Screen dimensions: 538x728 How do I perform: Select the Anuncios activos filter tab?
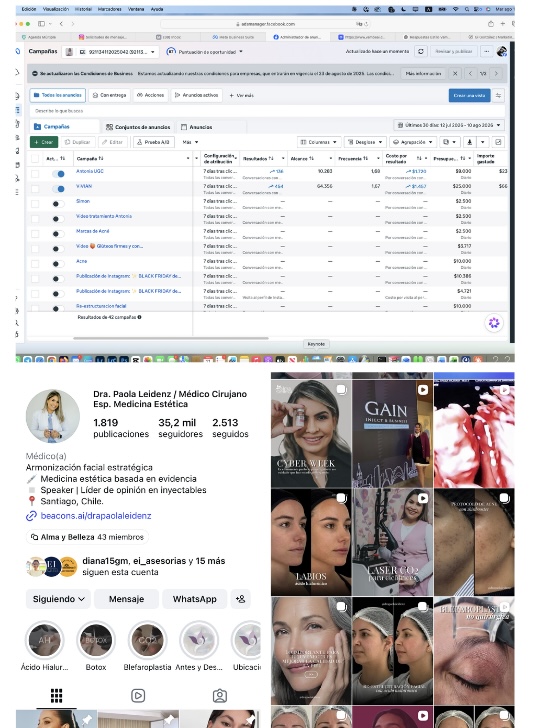point(197,95)
